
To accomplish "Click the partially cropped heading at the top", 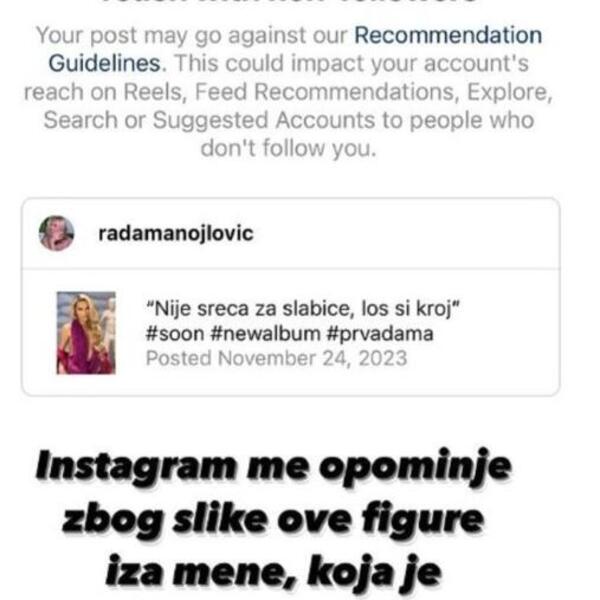I will (289, 2).
